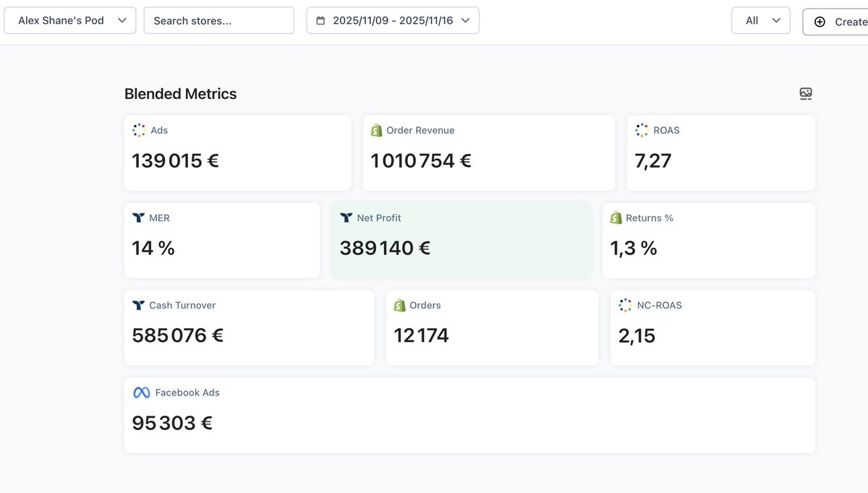Click the NC-ROAS value 2,15
This screenshot has width=868, height=493.
637,335
